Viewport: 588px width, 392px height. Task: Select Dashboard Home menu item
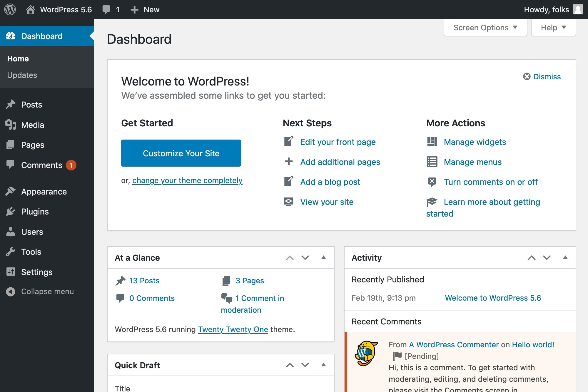pyautogui.click(x=18, y=58)
